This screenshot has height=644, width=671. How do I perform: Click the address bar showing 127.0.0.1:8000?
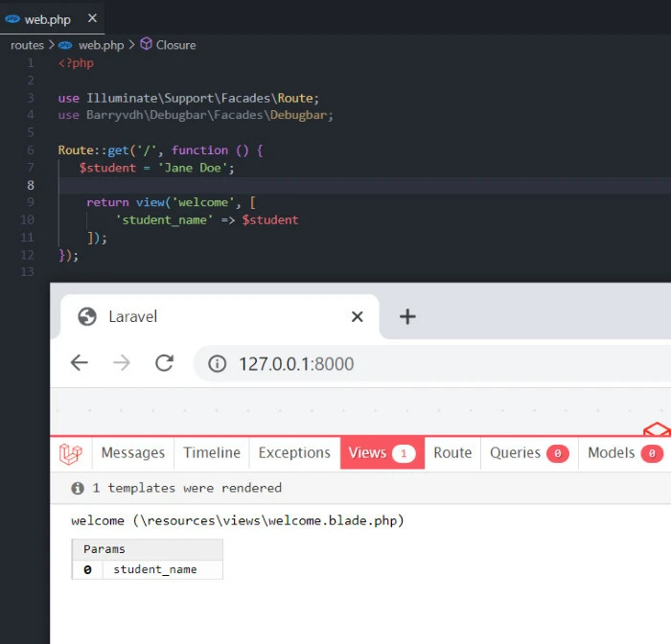pyautogui.click(x=383, y=364)
